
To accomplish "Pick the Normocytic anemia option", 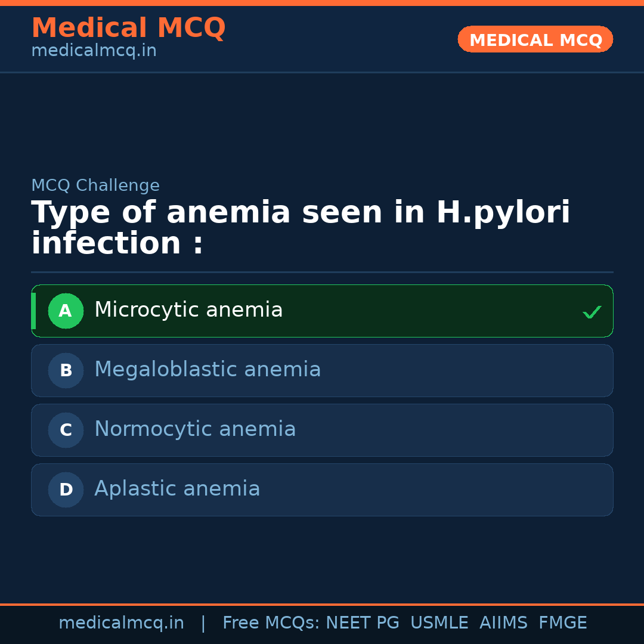I will click(x=195, y=429).
